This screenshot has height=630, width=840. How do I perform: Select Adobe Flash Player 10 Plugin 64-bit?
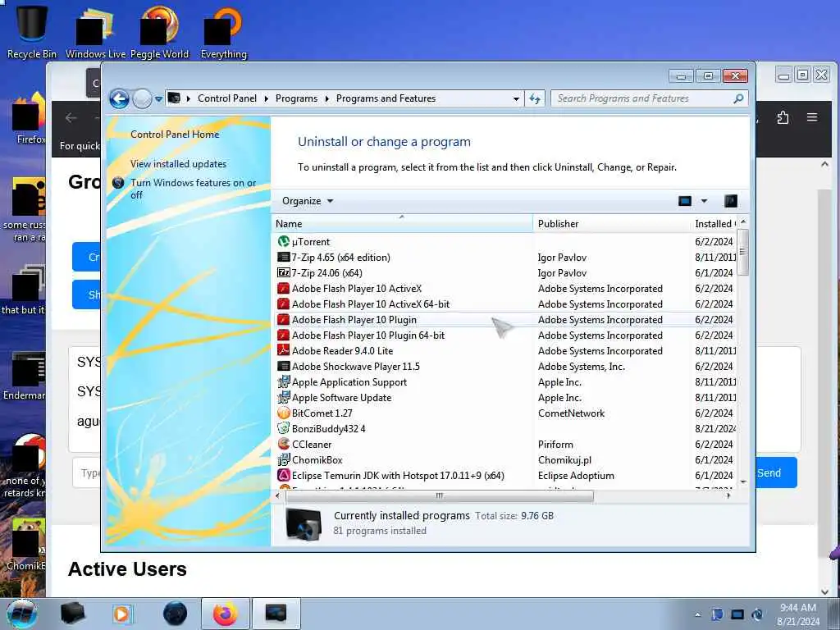pos(504,335)
